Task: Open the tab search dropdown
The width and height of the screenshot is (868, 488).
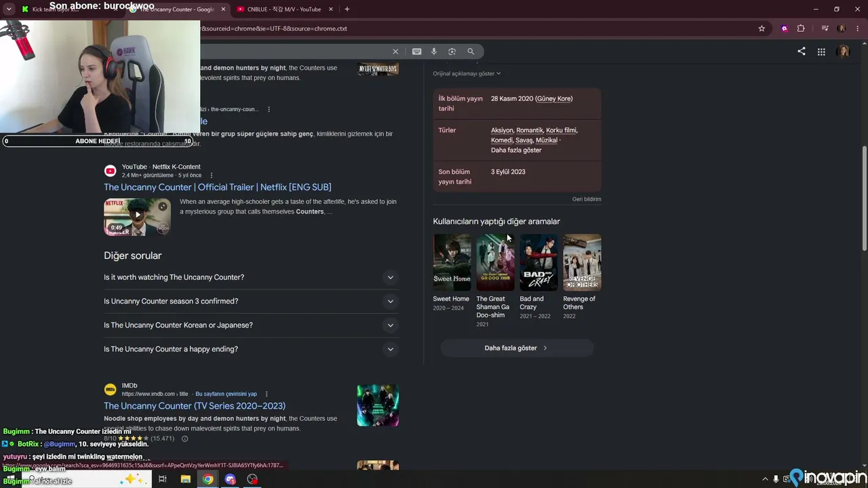Action: point(9,9)
